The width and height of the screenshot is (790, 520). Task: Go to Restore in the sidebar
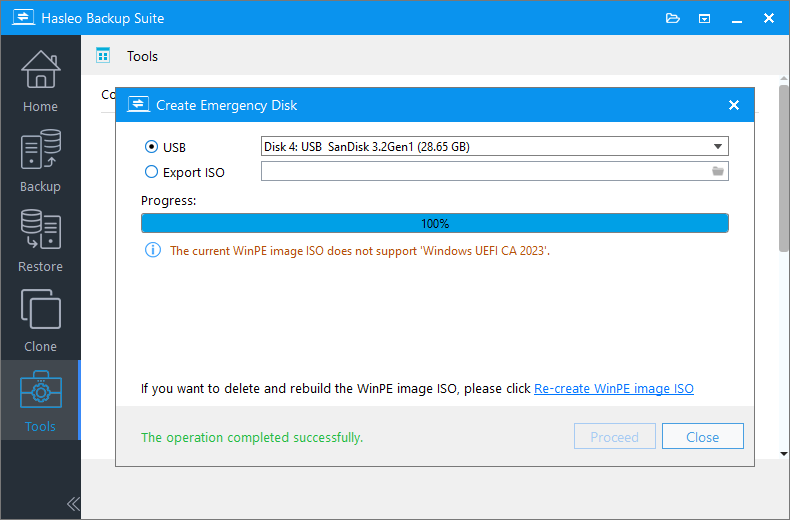(x=40, y=240)
